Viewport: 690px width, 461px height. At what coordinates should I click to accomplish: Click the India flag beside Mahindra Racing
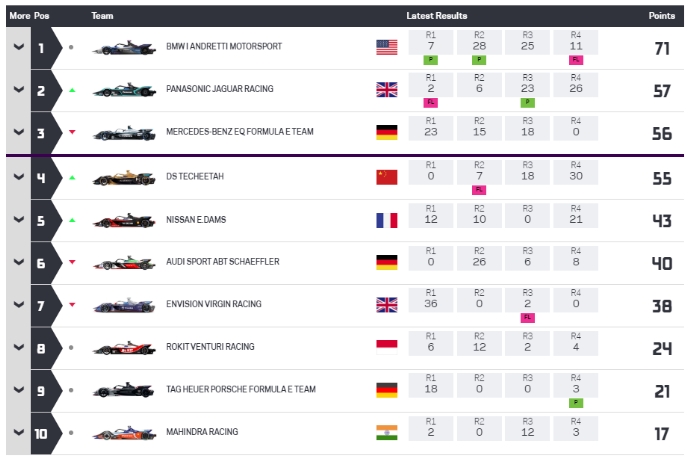[x=386, y=433]
